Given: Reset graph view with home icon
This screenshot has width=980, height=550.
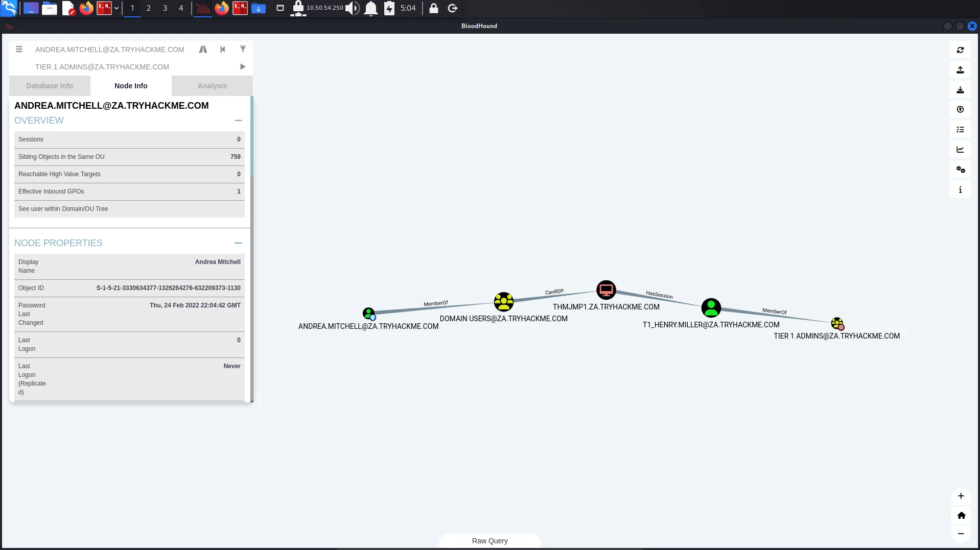Looking at the screenshot, I should pyautogui.click(x=961, y=515).
